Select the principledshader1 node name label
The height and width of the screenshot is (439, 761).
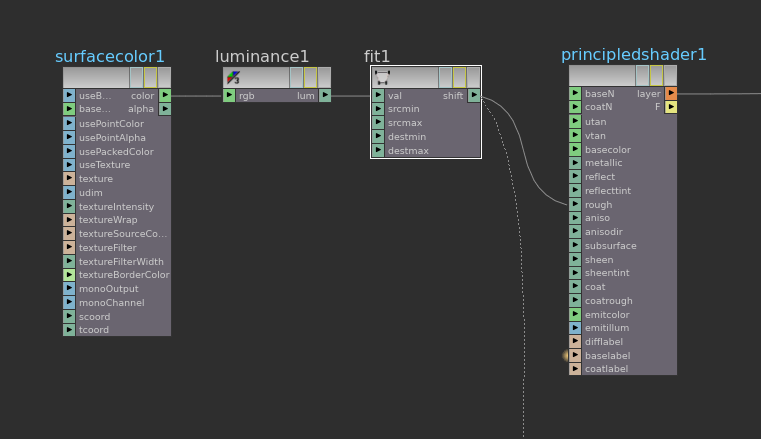tap(633, 54)
